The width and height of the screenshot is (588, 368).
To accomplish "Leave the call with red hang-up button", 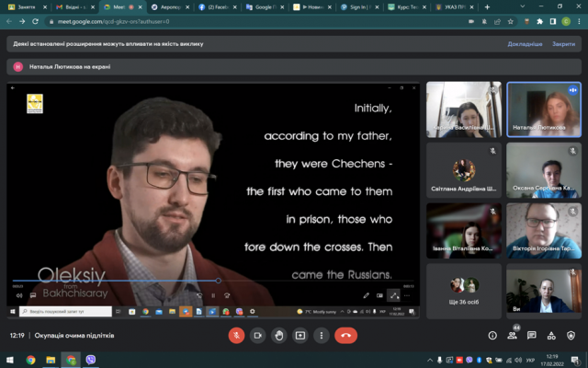I will (345, 335).
